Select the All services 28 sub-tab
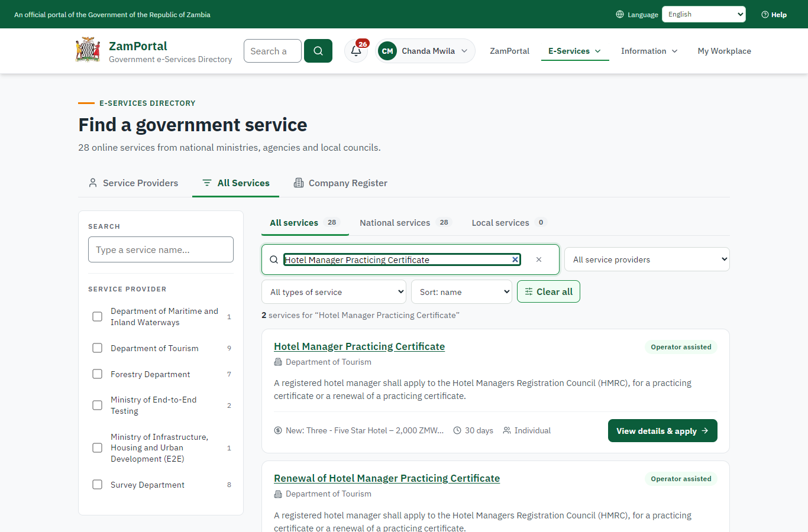The width and height of the screenshot is (808, 532). click(305, 223)
